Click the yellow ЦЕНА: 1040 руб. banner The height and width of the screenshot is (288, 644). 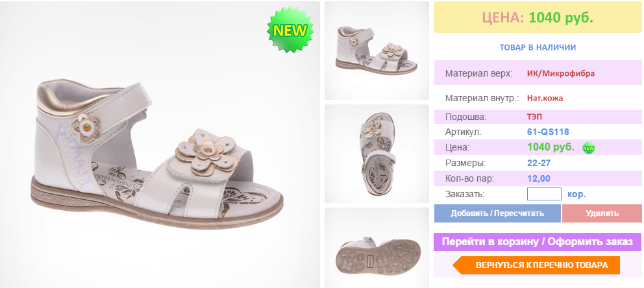click(x=538, y=18)
